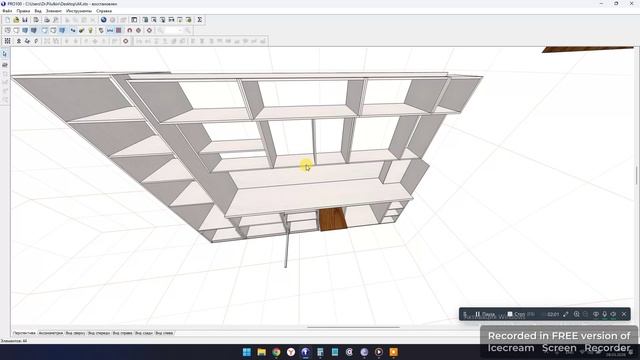Screen dimensions: 640x360
Task: Open File Explorer from the taskbar
Action: pos(262,352)
